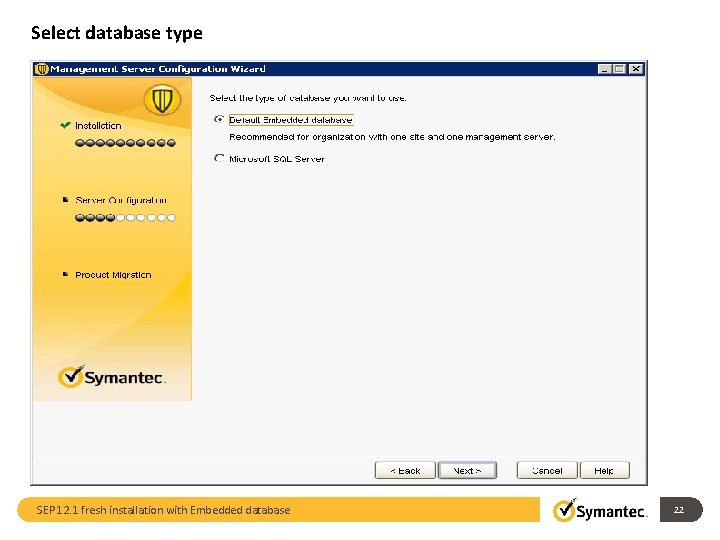Close the Management Server Configuration Wizard
Image resolution: width=720 pixels, height=540 pixels.
click(x=636, y=69)
